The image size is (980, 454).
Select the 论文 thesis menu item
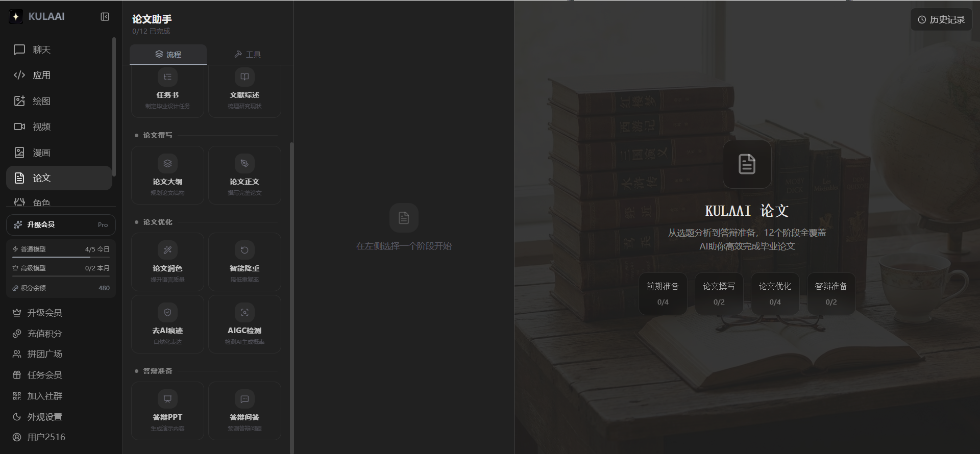click(x=59, y=178)
